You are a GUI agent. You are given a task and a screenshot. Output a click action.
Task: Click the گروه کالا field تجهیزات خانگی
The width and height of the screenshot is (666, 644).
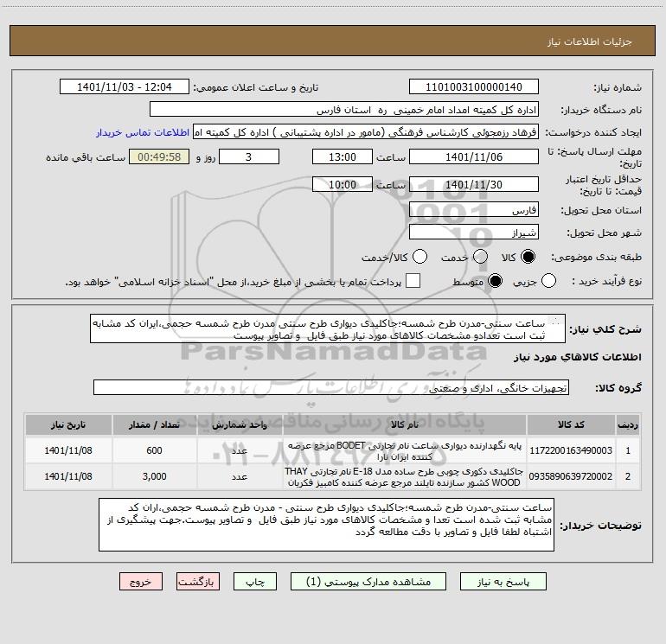331,387
